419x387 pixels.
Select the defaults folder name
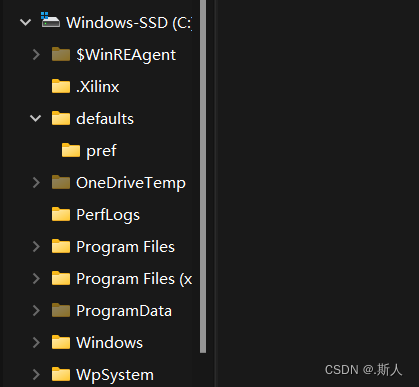coord(105,119)
